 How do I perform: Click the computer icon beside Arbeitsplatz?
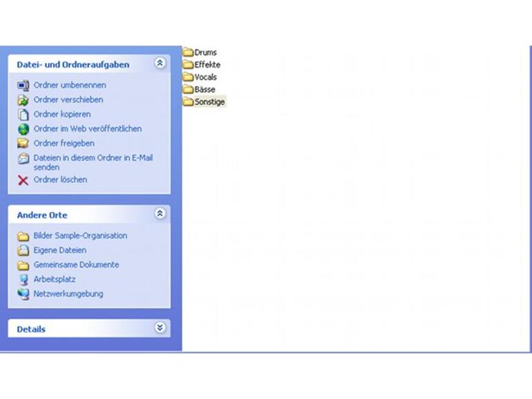(23, 280)
